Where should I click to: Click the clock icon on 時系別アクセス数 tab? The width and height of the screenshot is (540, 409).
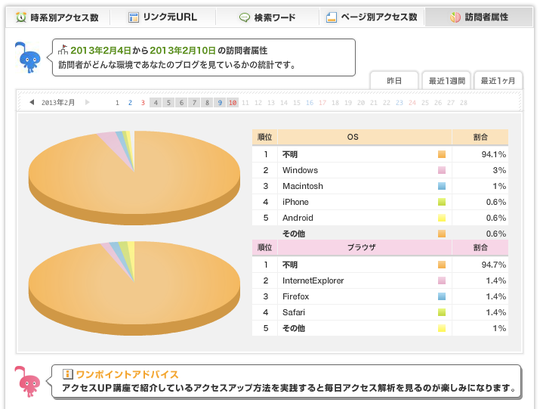[x=21, y=17]
